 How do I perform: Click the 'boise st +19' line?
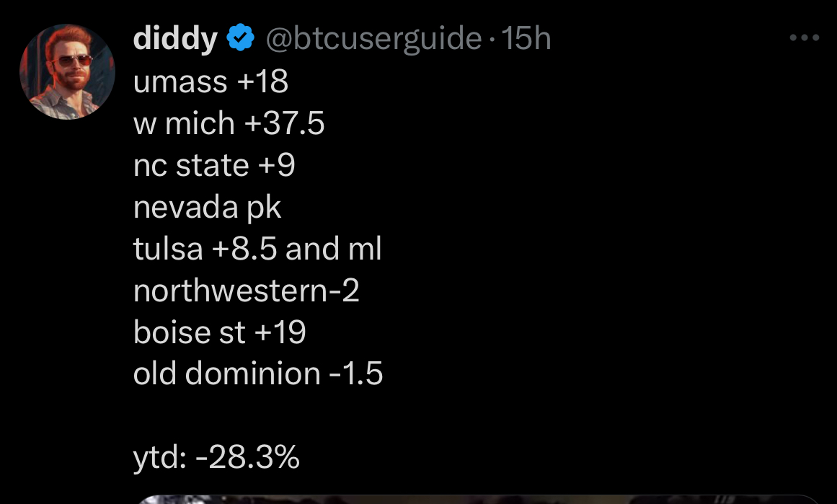click(220, 333)
